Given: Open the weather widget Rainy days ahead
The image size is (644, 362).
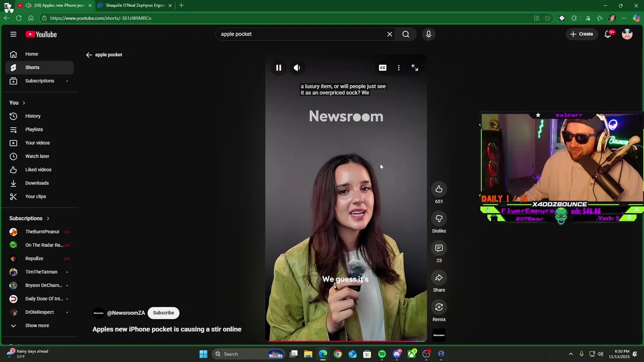Looking at the screenshot, I should (28, 353).
